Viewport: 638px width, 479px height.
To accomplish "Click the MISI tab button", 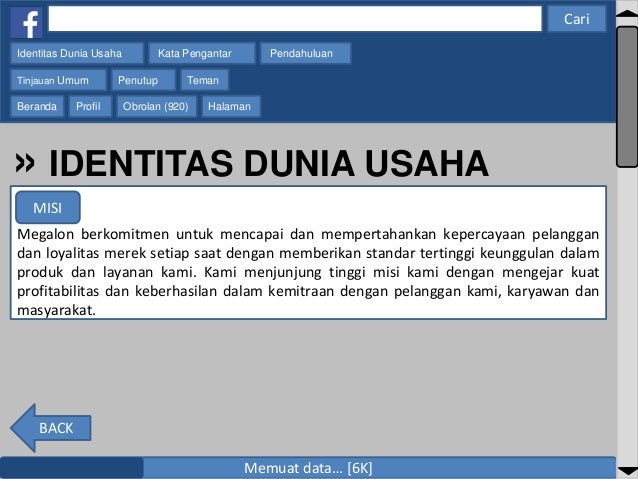I will click(x=48, y=208).
